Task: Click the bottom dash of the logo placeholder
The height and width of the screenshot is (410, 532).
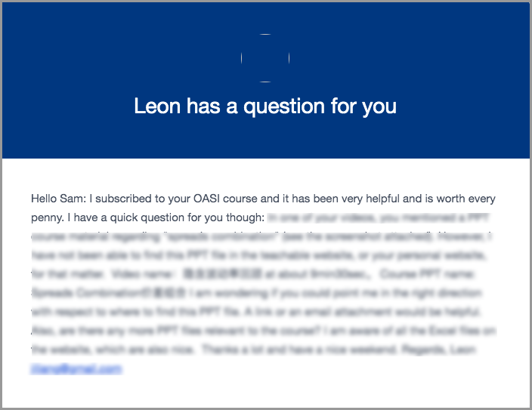Action: coord(265,82)
